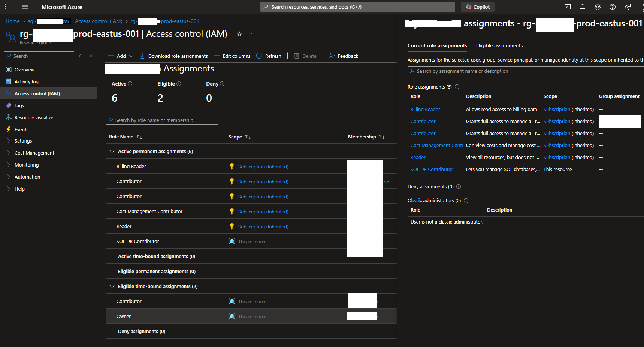Open Subscription (Inherited) link for Cost Management Contributor
This screenshot has width=644, height=347.
263,212
